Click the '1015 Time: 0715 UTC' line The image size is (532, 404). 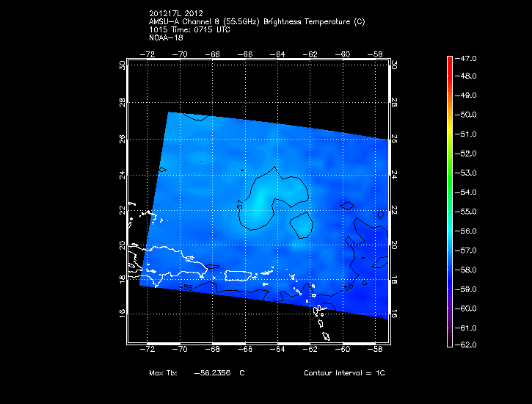(189, 29)
